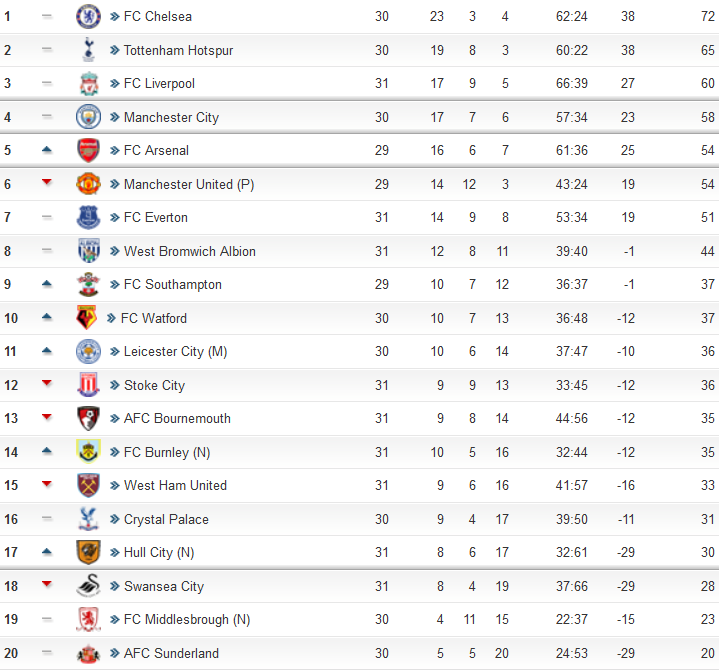Screen dimensions: 719x672
Task: Open the Leicester City (M) link
Action: [176, 352]
